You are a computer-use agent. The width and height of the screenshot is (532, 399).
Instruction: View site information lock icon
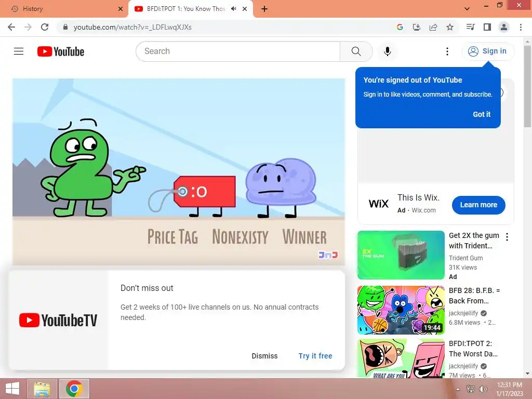coord(65,27)
